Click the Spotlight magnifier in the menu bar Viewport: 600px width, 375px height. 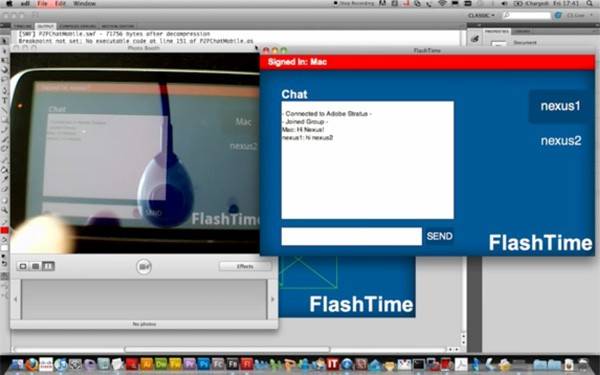[590, 3]
